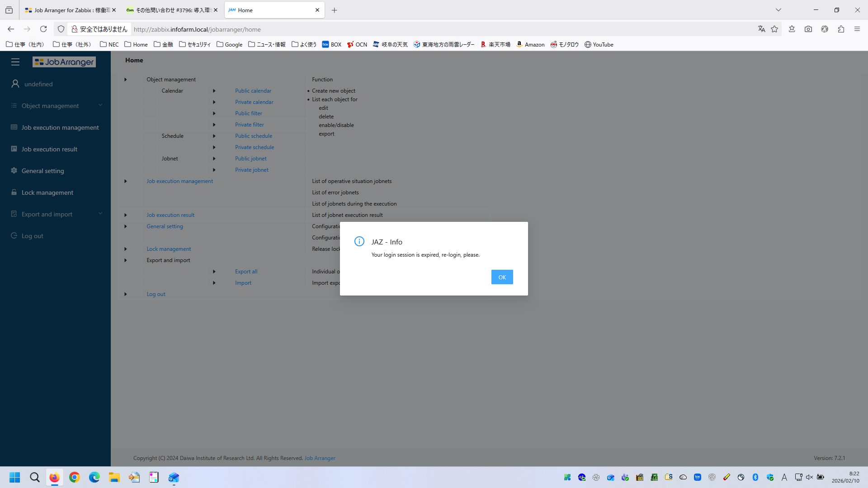Click the Job Arranger footer link
Image resolution: width=868 pixels, height=488 pixels.
[320, 458]
